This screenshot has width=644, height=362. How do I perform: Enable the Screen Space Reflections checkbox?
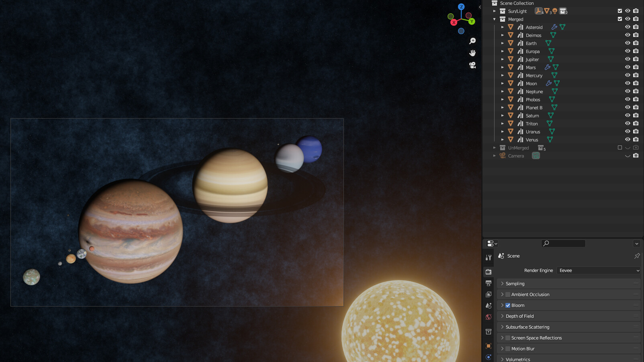pos(508,338)
